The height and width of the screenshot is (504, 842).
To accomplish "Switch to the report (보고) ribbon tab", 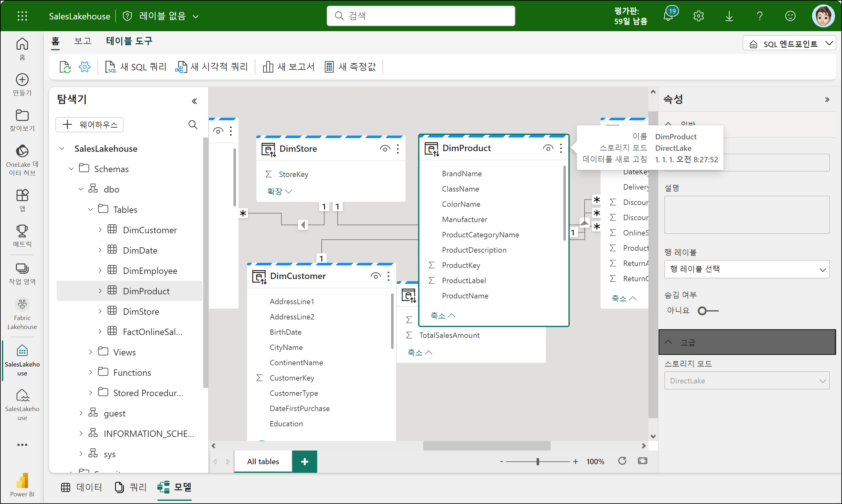I will pyautogui.click(x=82, y=41).
